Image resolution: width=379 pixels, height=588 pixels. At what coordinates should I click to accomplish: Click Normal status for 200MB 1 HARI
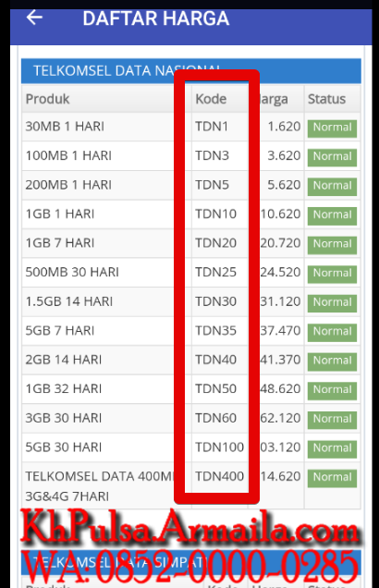point(332,186)
